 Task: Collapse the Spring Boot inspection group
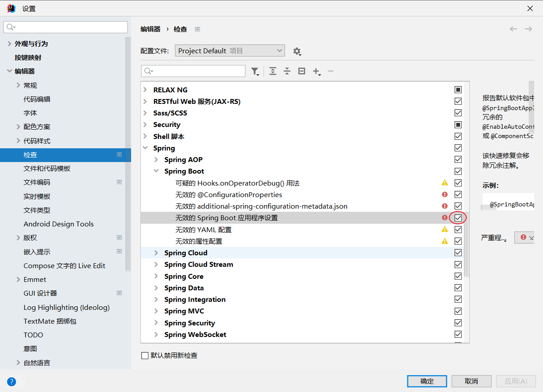[156, 171]
